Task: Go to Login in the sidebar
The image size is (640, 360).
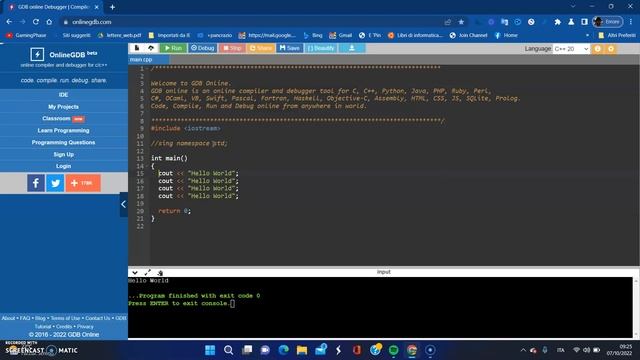Action: [x=64, y=166]
